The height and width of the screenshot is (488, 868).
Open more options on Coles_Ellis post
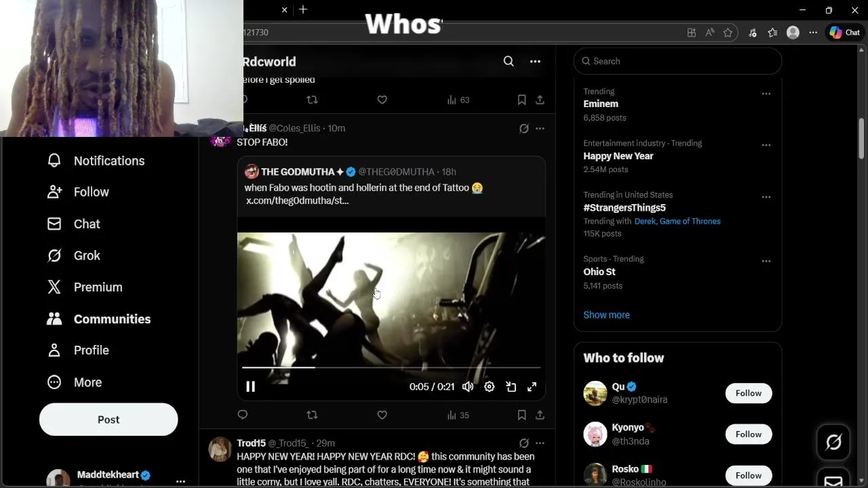(540, 128)
